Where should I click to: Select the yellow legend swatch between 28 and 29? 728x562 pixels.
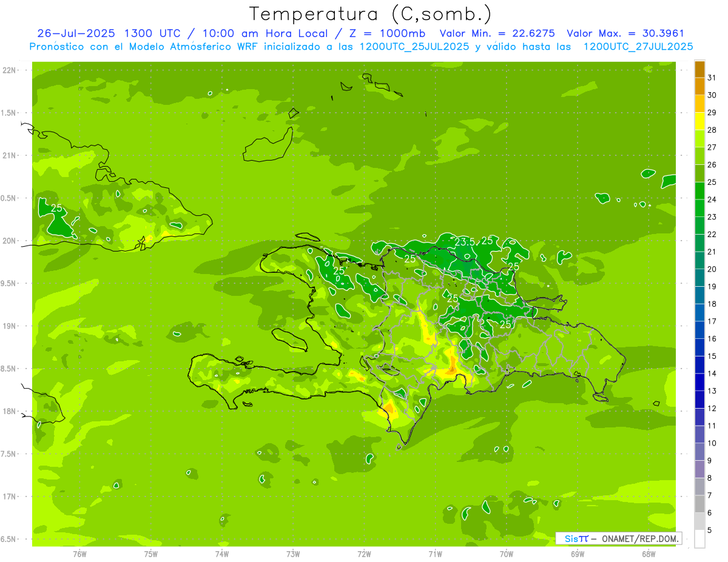(699, 121)
